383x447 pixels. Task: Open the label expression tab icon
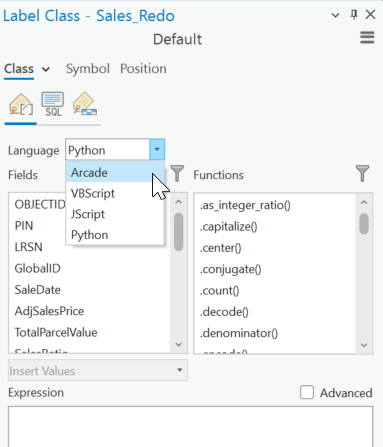point(21,105)
